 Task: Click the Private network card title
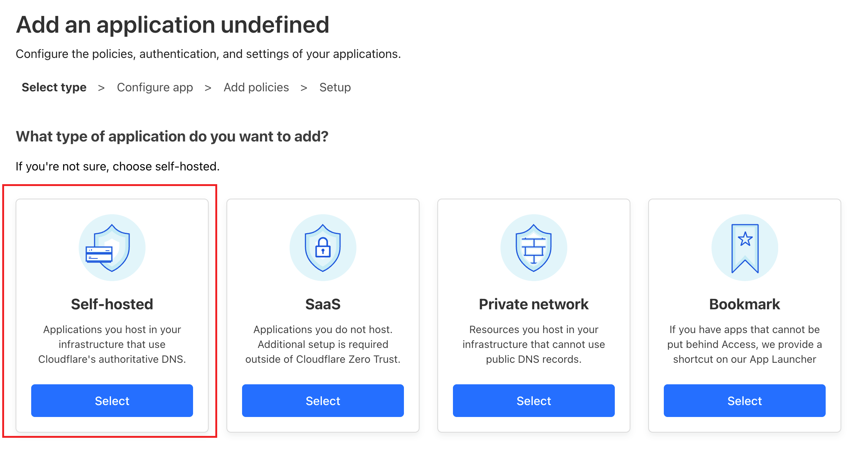pos(533,304)
